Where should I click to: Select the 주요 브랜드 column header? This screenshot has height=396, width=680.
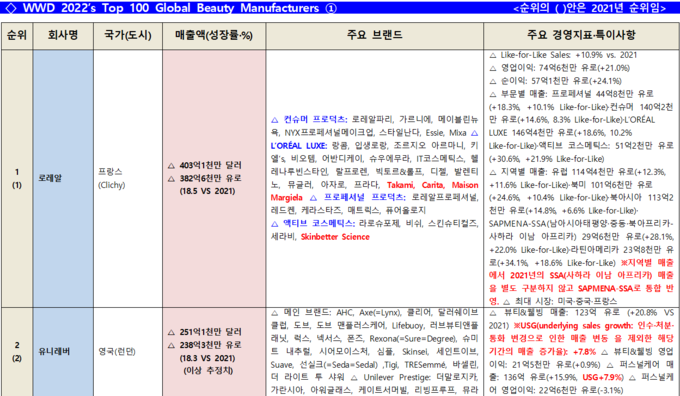375,36
